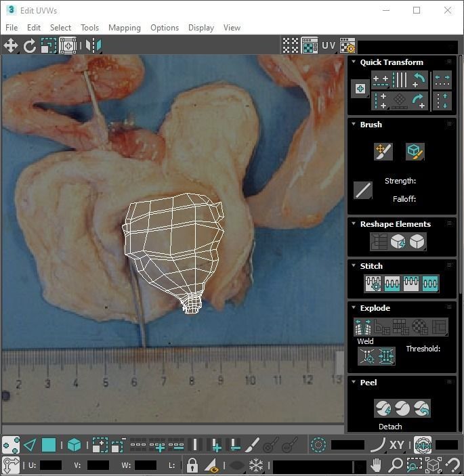Screen dimensions: 464x476
Task: Click the Target Weld icon
Action: 367,356
